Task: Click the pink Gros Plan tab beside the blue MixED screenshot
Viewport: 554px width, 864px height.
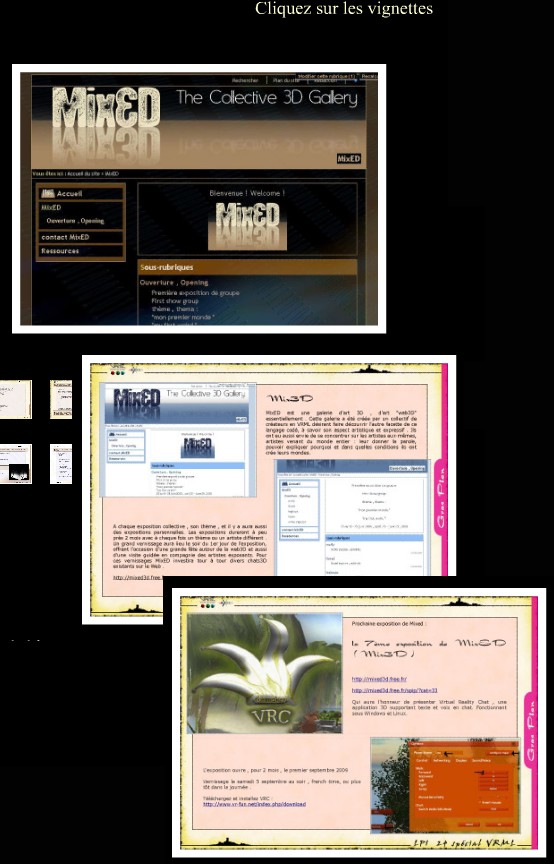Action: pos(440,498)
